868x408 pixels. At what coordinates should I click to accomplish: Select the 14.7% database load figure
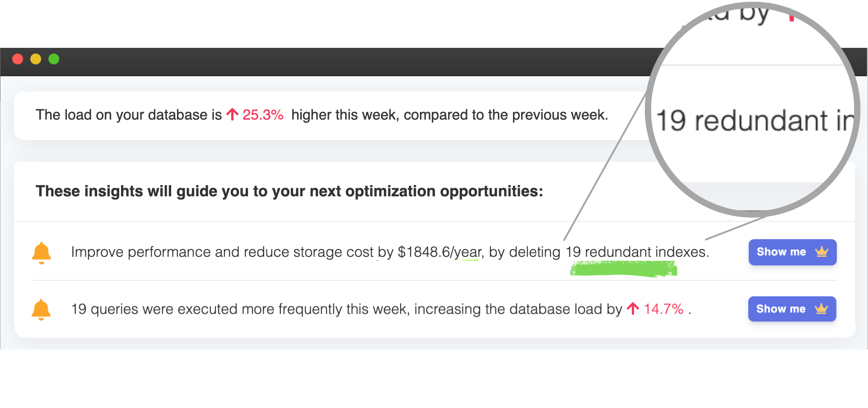pos(663,309)
